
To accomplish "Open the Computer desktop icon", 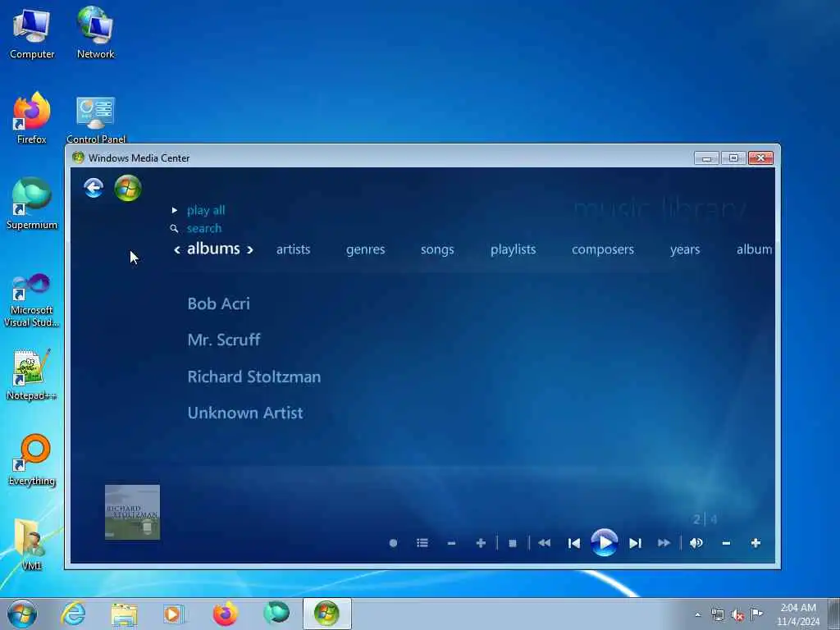I will (32, 33).
